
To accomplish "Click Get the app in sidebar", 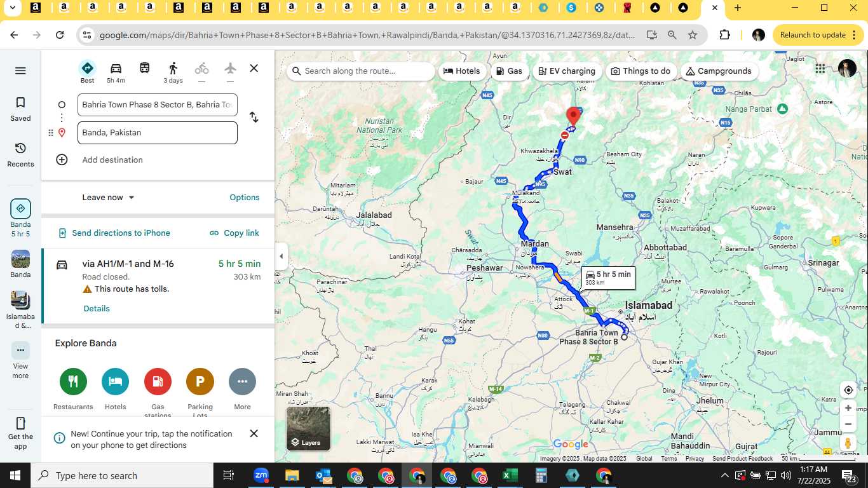I will coord(20,433).
